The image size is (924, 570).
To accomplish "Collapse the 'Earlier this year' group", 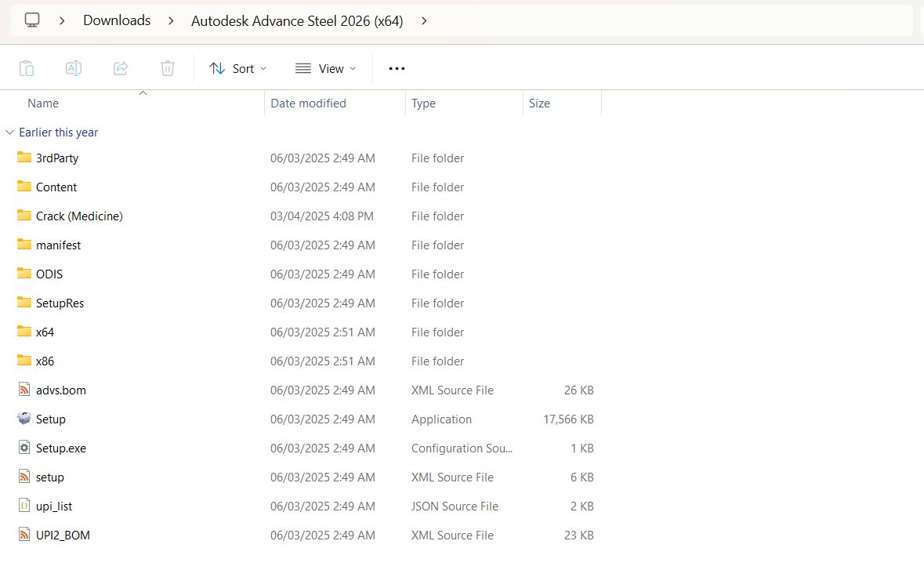I will click(x=9, y=133).
